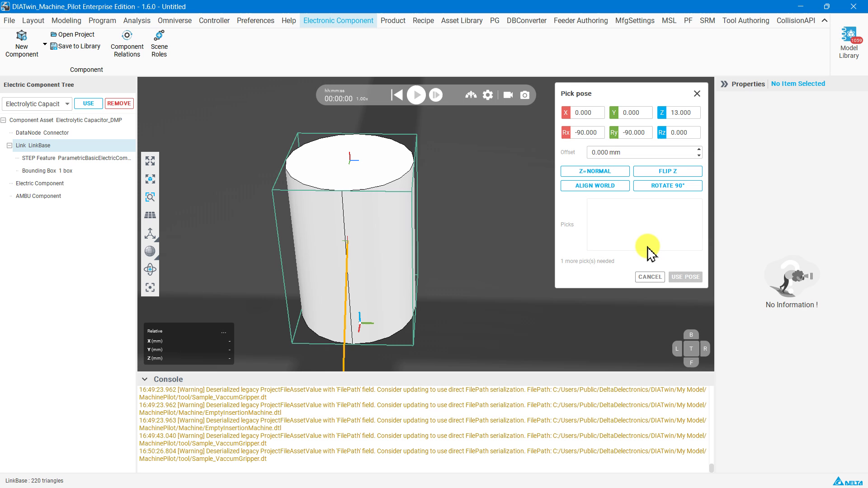
Task: Click the focus center target icon
Action: pos(150,287)
